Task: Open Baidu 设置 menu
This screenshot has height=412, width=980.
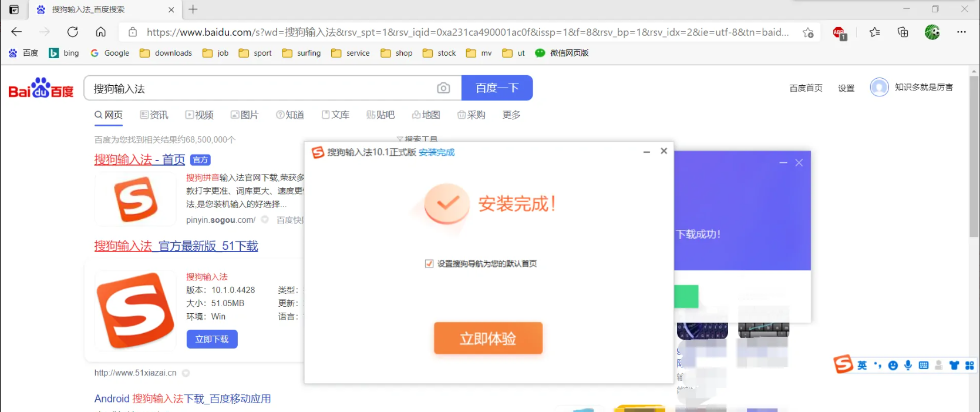Action: [846, 88]
